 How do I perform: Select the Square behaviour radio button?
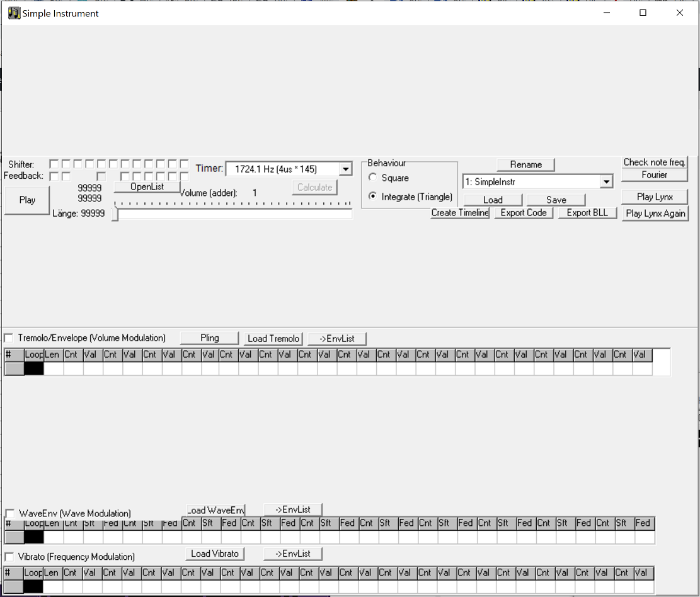[x=373, y=178]
